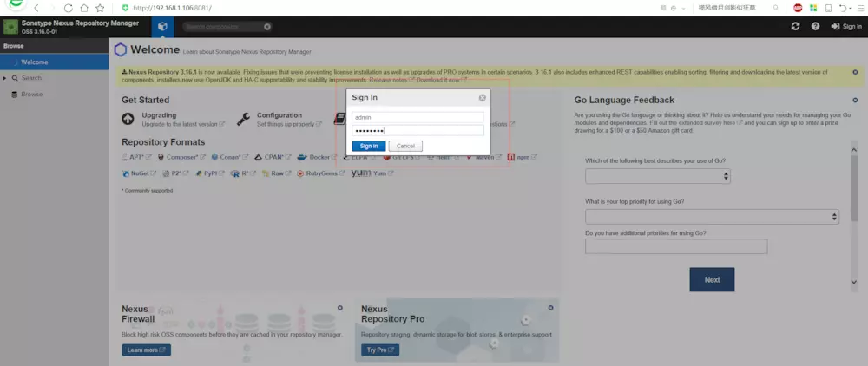This screenshot has width=868, height=366.
Task: Cancel the Sign In dialog
Action: coord(405,146)
